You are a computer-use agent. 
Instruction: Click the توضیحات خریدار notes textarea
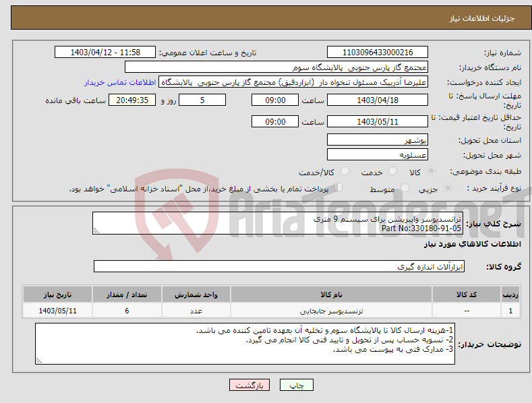[x=245, y=344]
